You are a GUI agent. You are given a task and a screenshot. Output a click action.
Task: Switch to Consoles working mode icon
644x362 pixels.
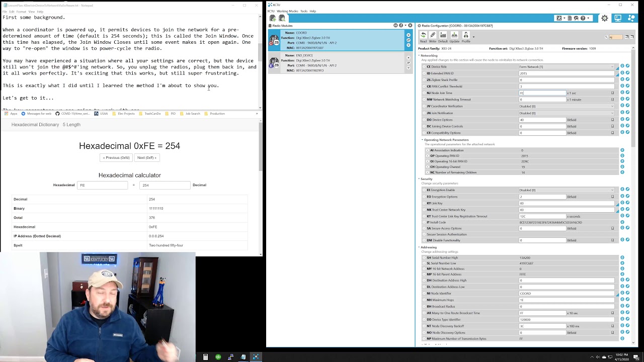(618, 18)
